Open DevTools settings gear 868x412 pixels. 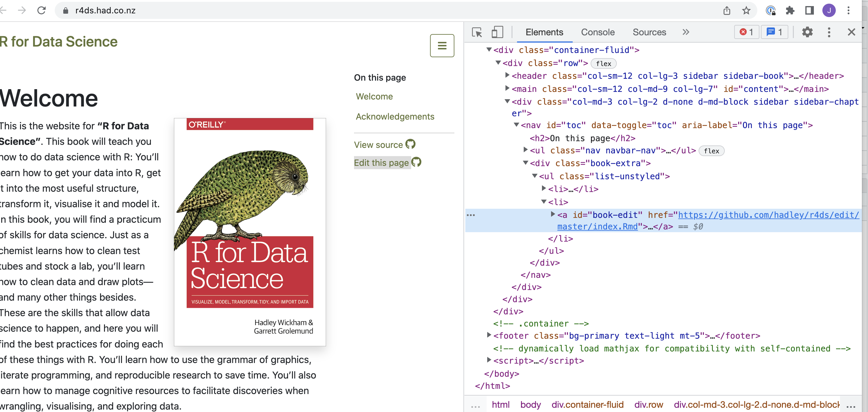807,32
